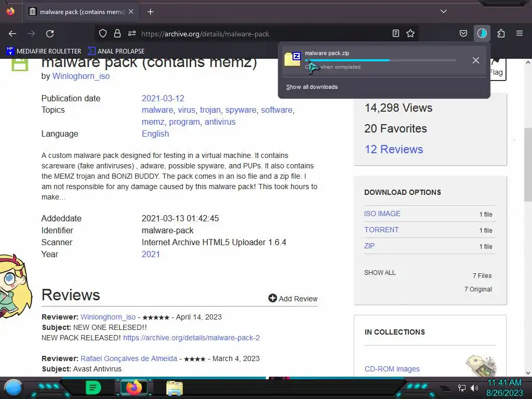Open uploader Winloghorn_iso profile
This screenshot has height=399, width=532.
(x=81, y=76)
